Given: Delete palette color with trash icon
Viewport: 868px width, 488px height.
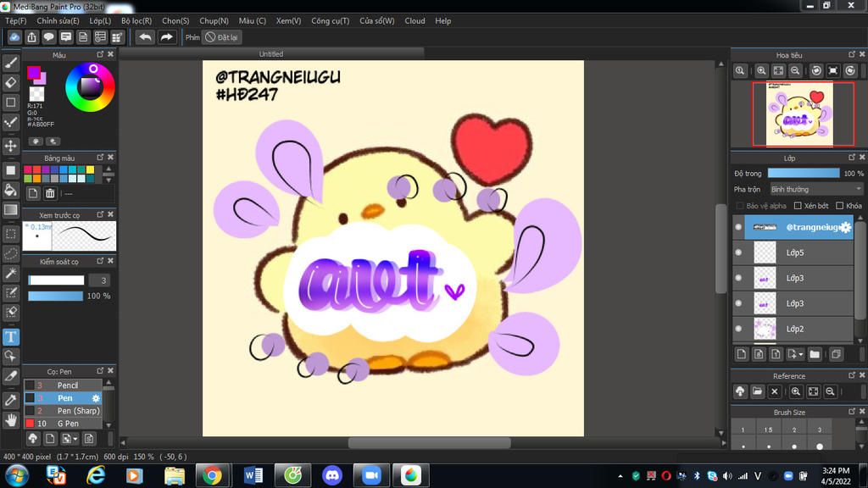Looking at the screenshot, I should [50, 193].
